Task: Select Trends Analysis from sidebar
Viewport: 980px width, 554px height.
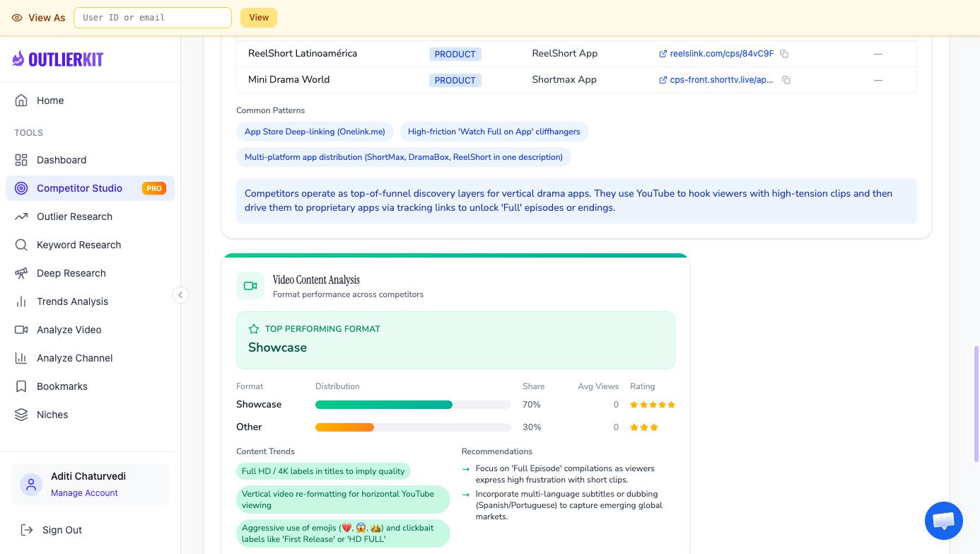Action: 72,301
